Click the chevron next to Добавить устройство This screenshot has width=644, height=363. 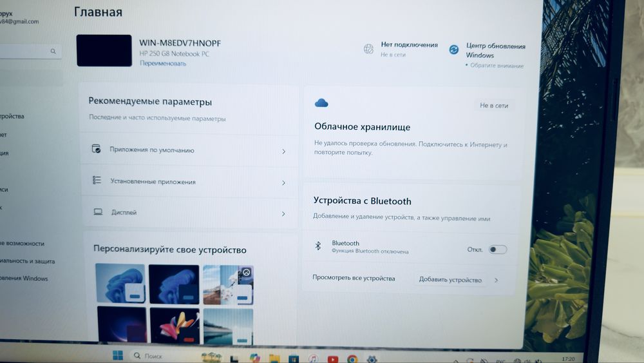tap(496, 280)
